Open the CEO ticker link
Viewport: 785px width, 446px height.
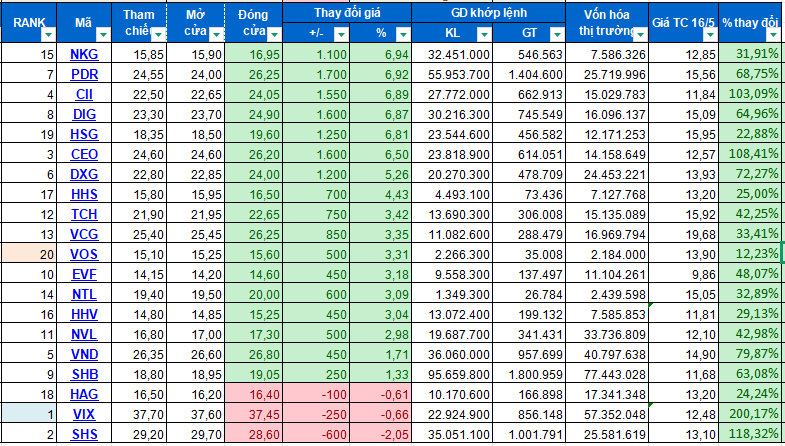pyautogui.click(x=84, y=154)
